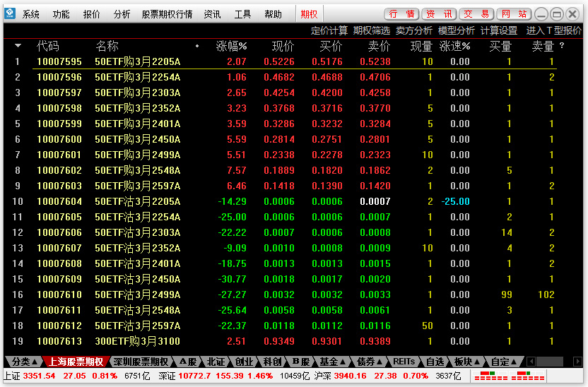Switch to 上海股票期权 tab

76,362
